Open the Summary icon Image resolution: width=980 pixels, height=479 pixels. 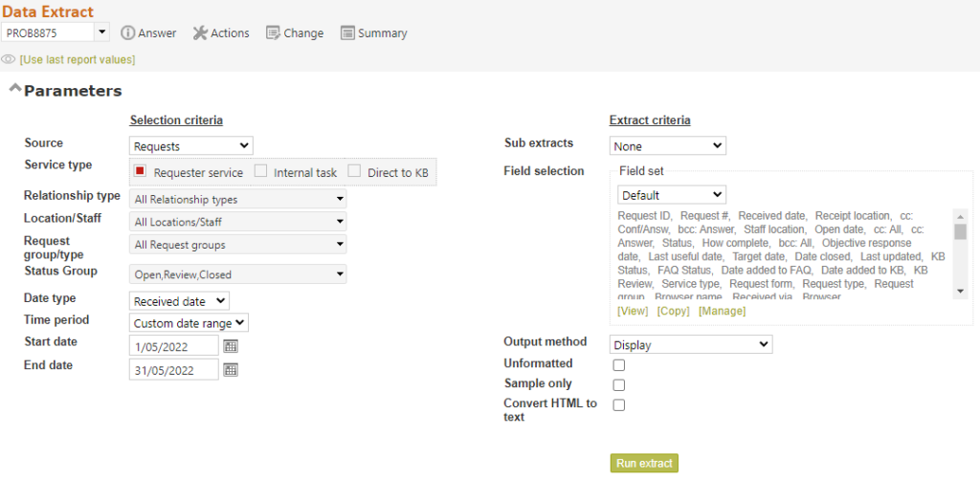pyautogui.click(x=347, y=33)
